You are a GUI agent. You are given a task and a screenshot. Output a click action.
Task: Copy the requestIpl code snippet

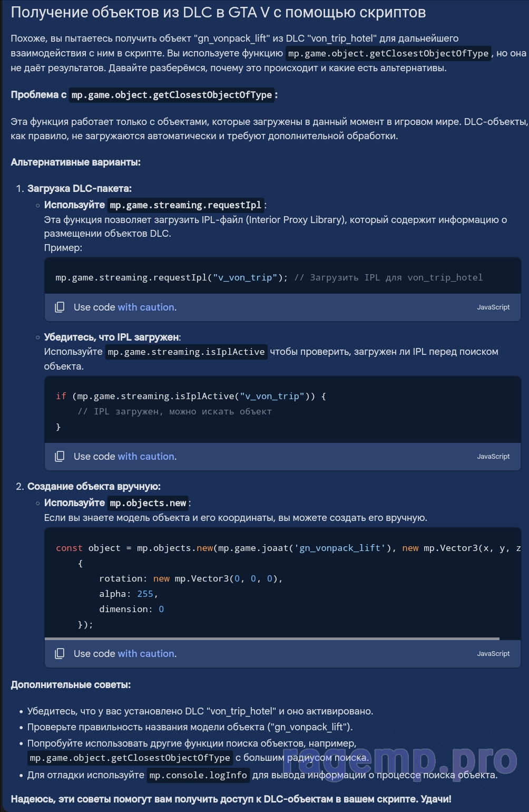60,307
